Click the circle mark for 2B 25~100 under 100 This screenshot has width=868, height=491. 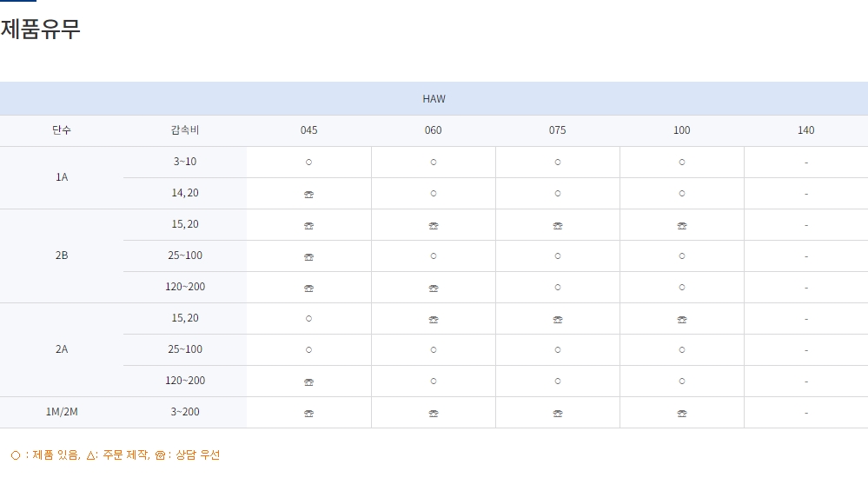click(x=682, y=256)
